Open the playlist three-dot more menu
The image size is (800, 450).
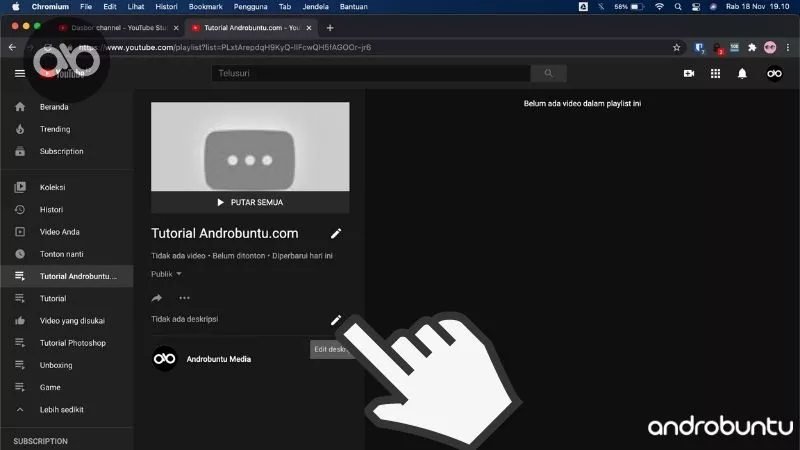pyautogui.click(x=184, y=298)
